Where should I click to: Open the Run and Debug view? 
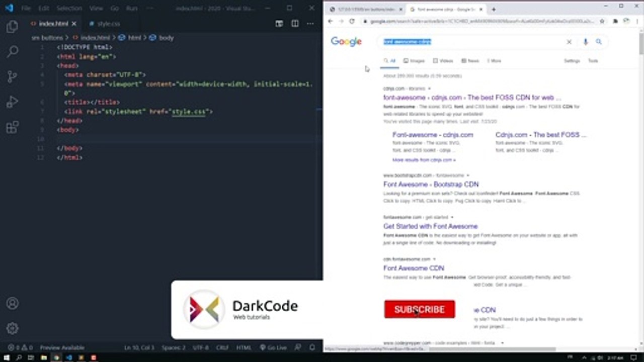click(x=12, y=102)
